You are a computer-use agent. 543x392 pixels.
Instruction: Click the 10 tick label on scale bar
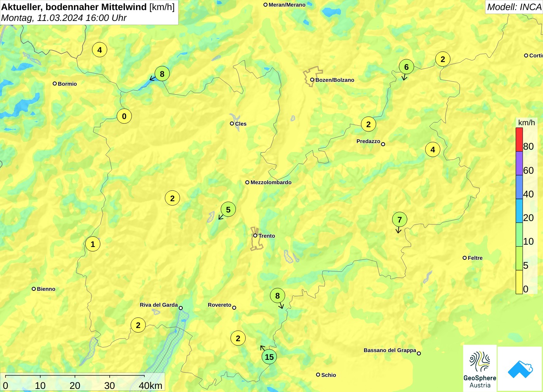(40, 385)
